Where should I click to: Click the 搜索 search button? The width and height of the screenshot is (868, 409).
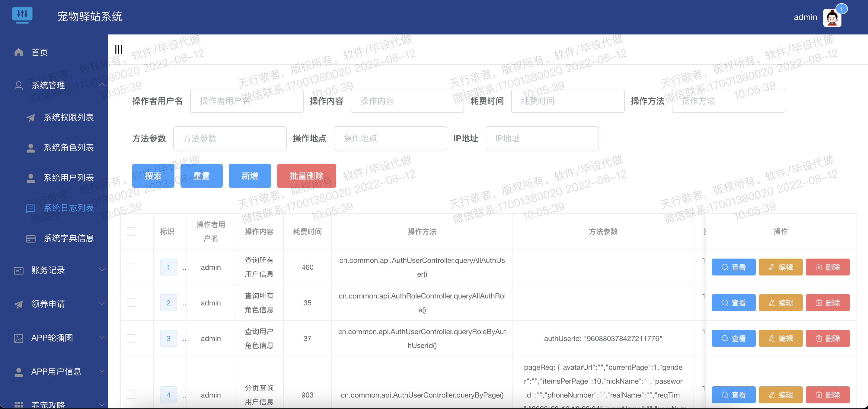[x=153, y=176]
